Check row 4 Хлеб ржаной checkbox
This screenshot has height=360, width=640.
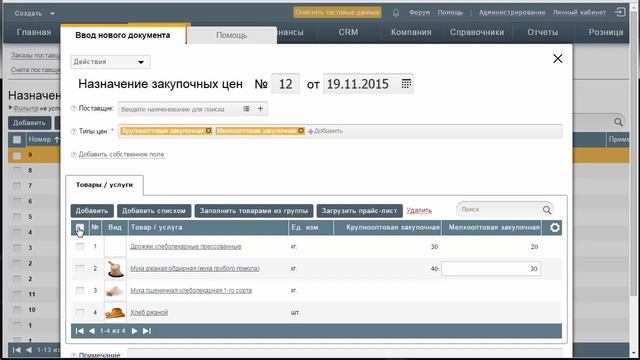pyautogui.click(x=80, y=312)
